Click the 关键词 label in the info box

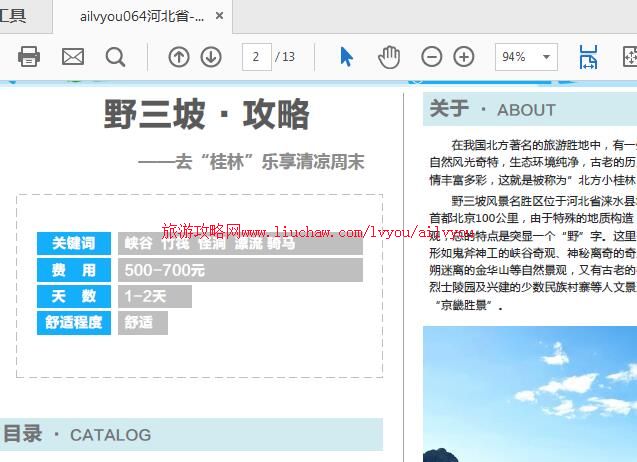[x=74, y=243]
